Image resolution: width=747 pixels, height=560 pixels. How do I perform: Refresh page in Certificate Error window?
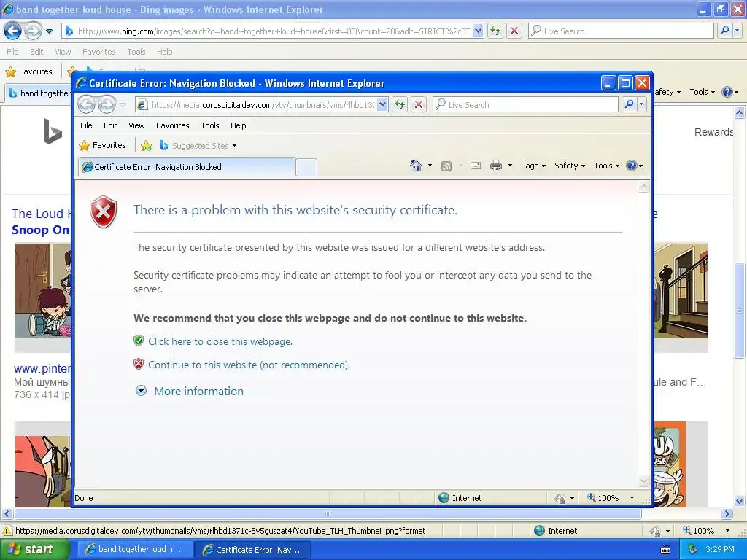click(400, 104)
